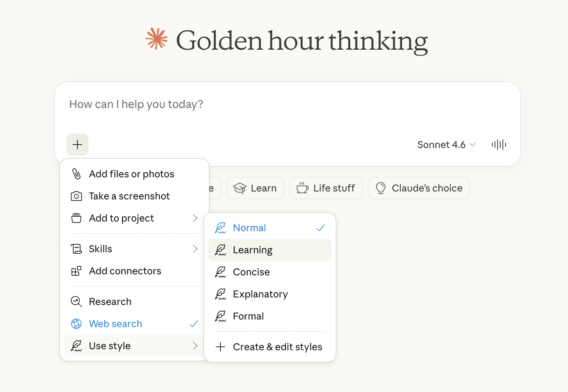Click the Learn suggestion chip
Viewport: 568px width, 392px height.
pos(255,188)
